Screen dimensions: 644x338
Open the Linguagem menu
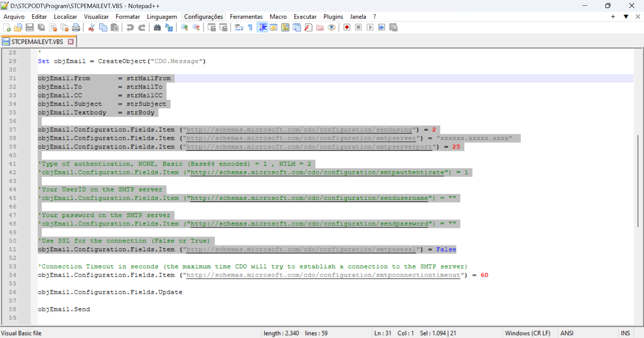(x=162, y=17)
